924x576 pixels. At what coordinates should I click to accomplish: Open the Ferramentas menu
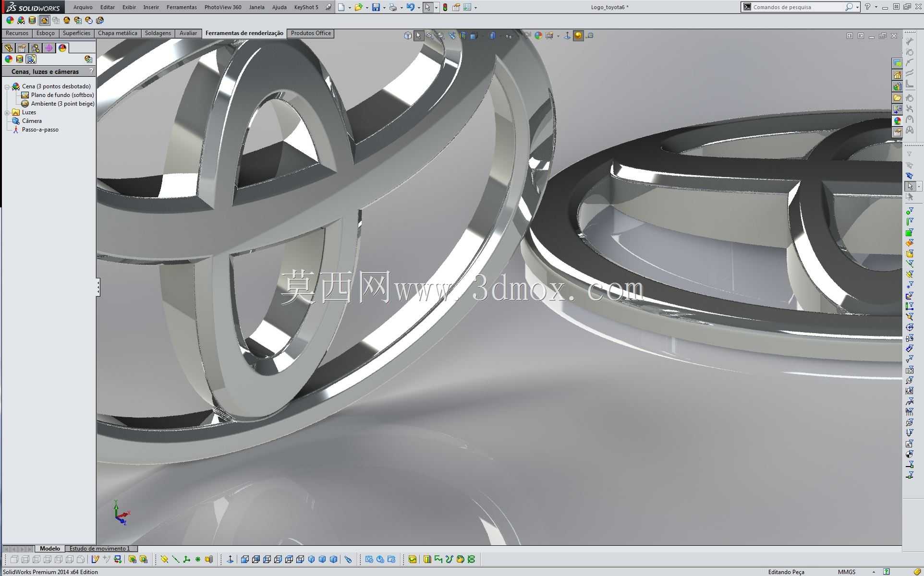coord(182,7)
